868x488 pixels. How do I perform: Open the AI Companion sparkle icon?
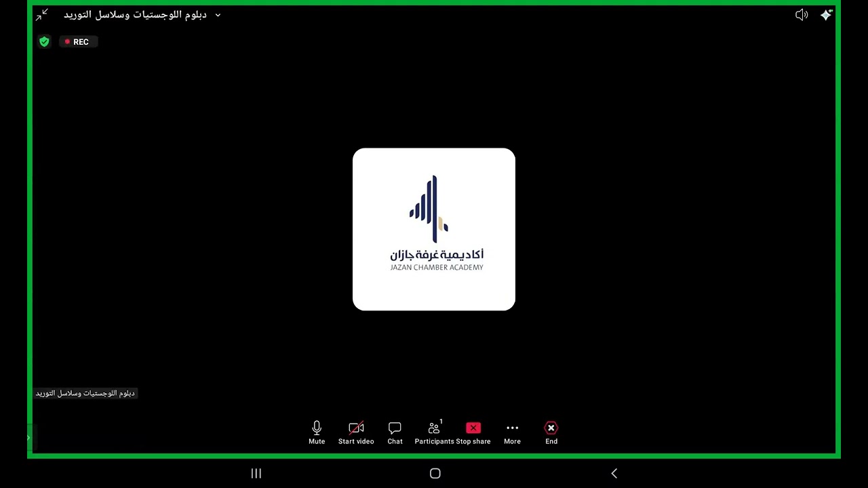[826, 15]
